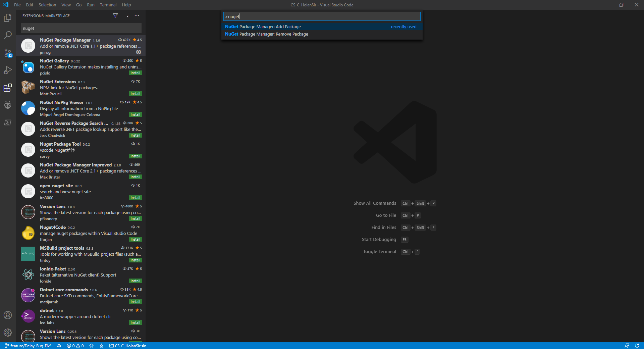Open the Explorer view in activity bar
644x349 pixels.
(8, 18)
